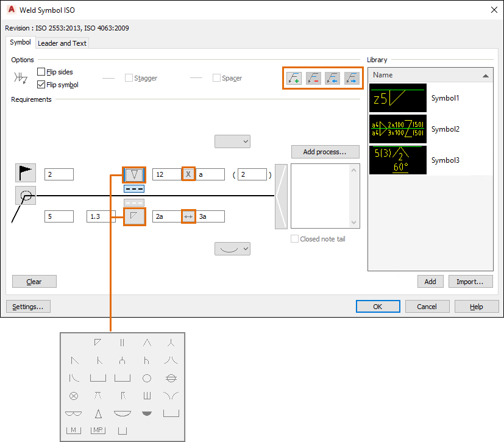This screenshot has height=442, width=504.
Task: Pick the plain circle spot weld symbol
Action: click(147, 378)
